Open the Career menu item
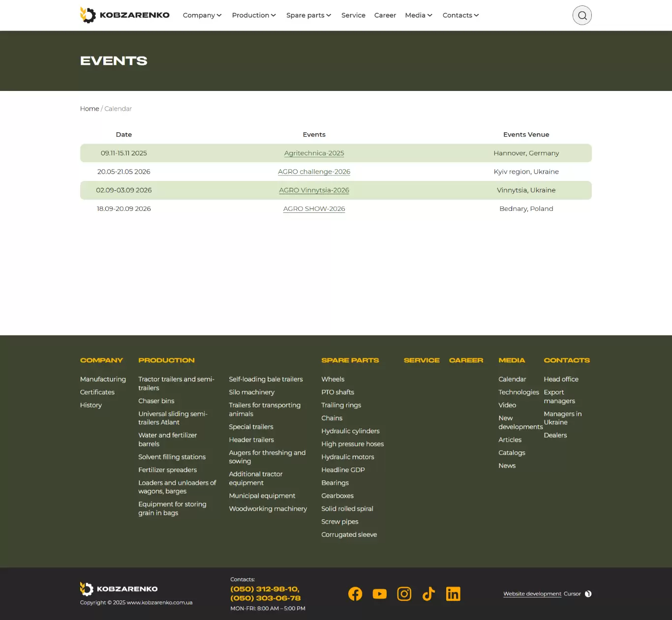The height and width of the screenshot is (620, 672). pos(385,15)
